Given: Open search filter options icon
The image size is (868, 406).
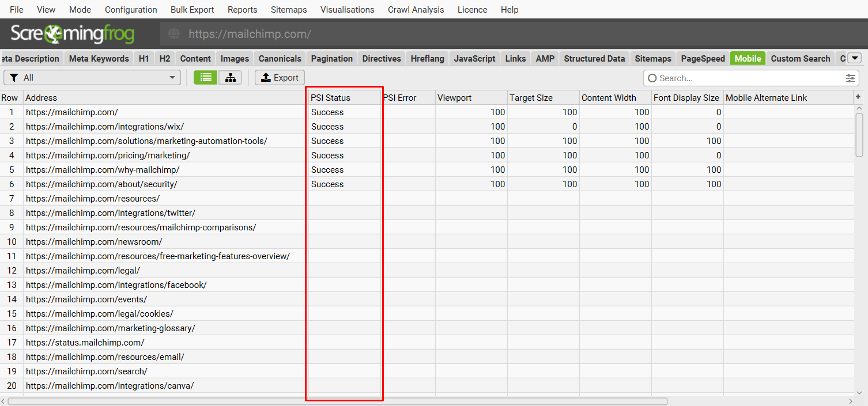Looking at the screenshot, I should pos(851,78).
